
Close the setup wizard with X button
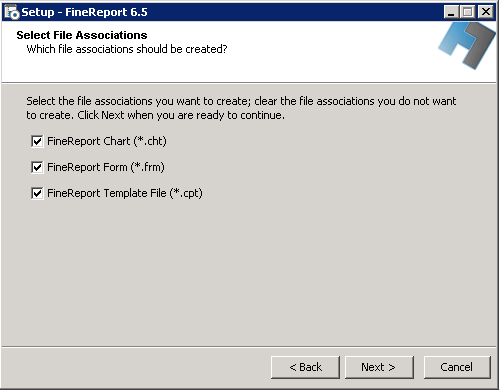486,12
